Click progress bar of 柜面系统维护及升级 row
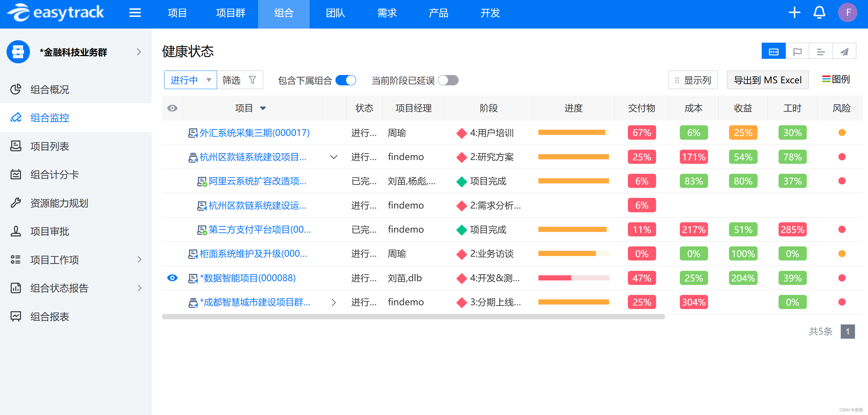This screenshot has width=868, height=415. [574, 254]
